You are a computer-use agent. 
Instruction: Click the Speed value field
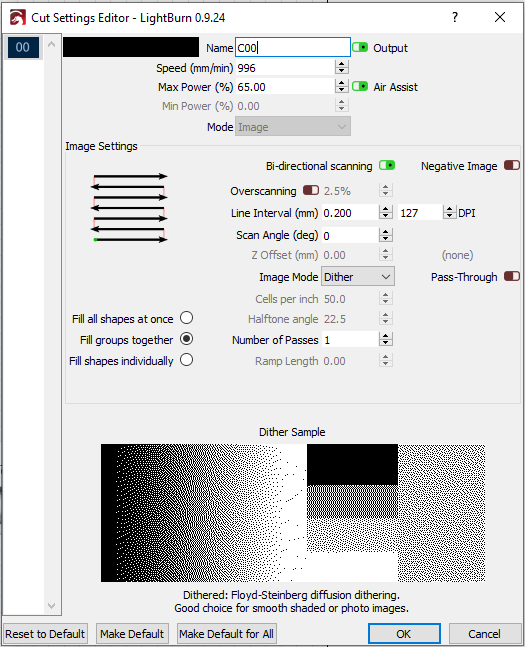[x=285, y=67]
